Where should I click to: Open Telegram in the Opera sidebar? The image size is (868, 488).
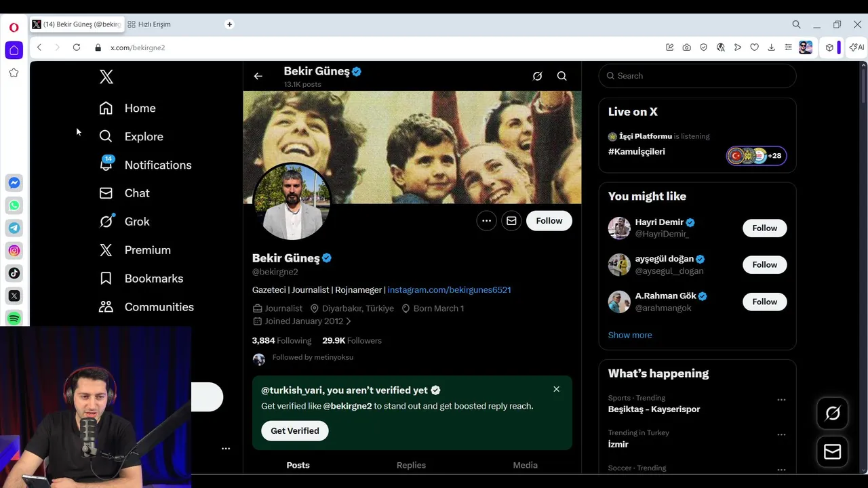[x=14, y=228]
